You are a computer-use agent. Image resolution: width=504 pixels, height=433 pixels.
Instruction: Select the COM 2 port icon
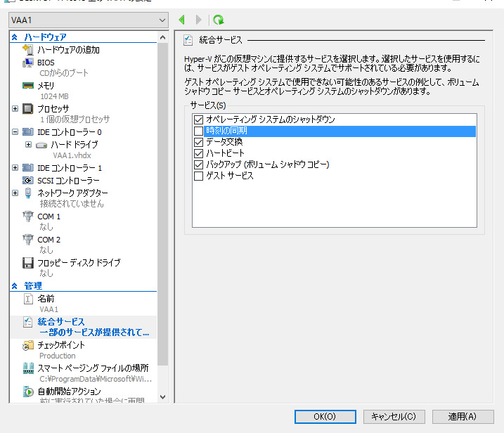pos(28,240)
